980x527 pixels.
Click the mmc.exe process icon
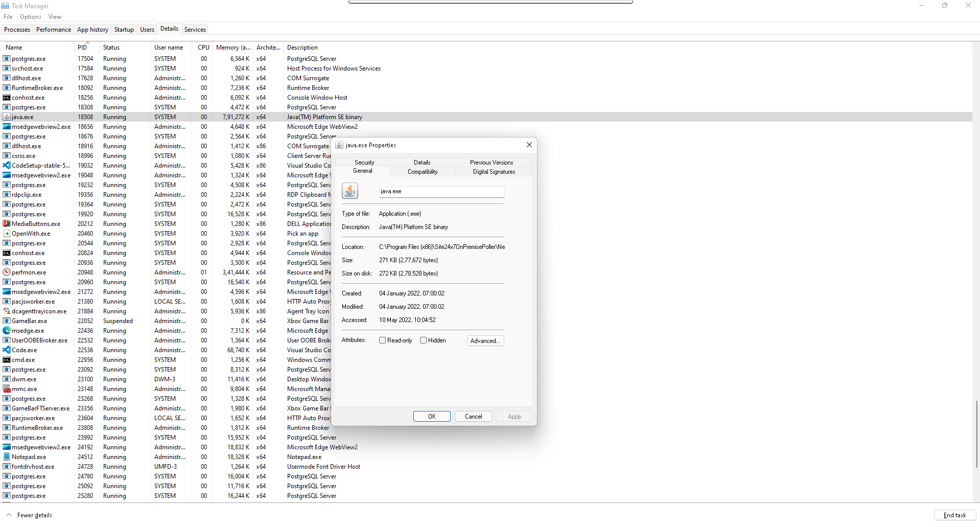[x=7, y=389]
